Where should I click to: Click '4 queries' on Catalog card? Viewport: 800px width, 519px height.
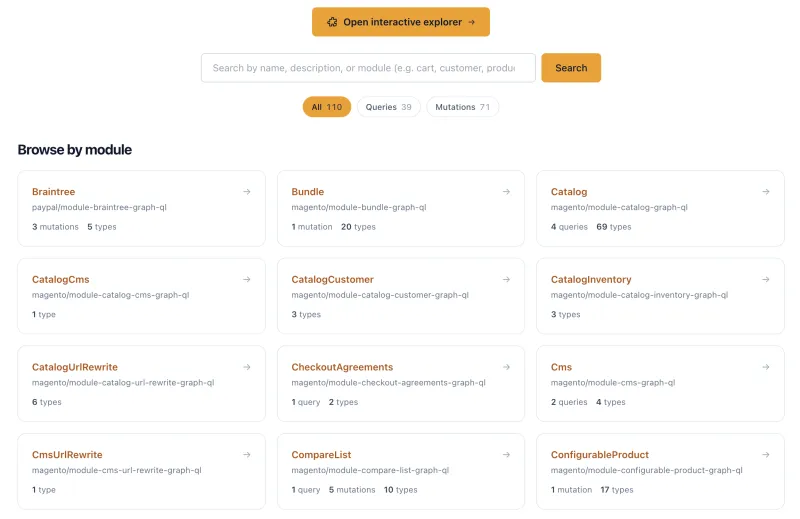click(569, 227)
